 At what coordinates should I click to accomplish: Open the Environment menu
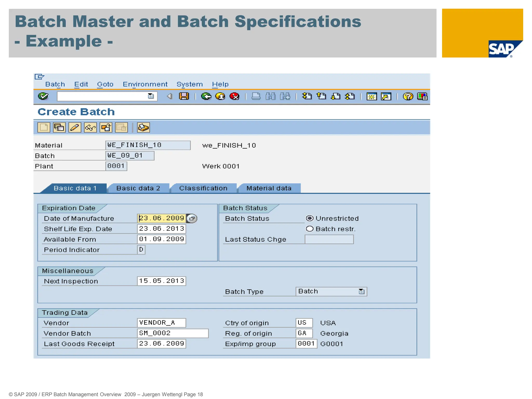pos(145,84)
